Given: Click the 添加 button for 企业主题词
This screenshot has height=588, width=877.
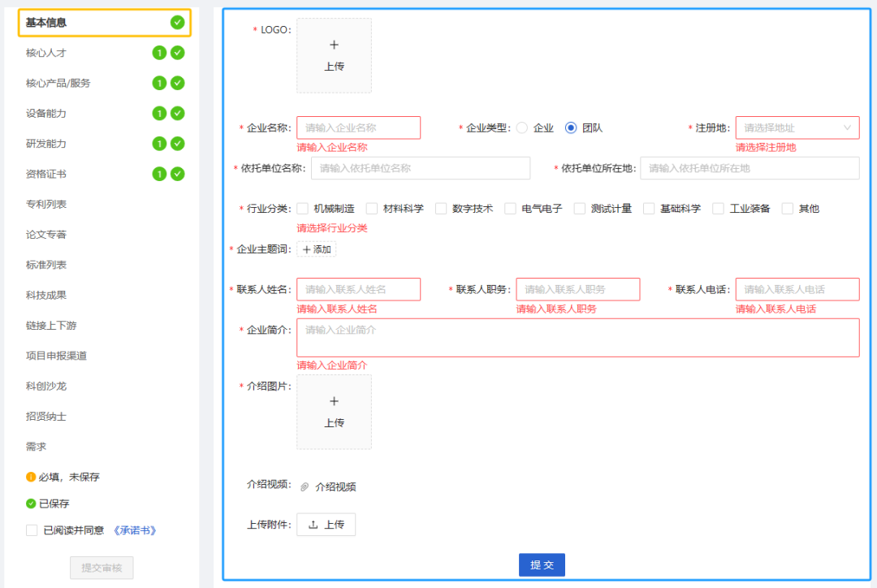Looking at the screenshot, I should tap(316, 249).
